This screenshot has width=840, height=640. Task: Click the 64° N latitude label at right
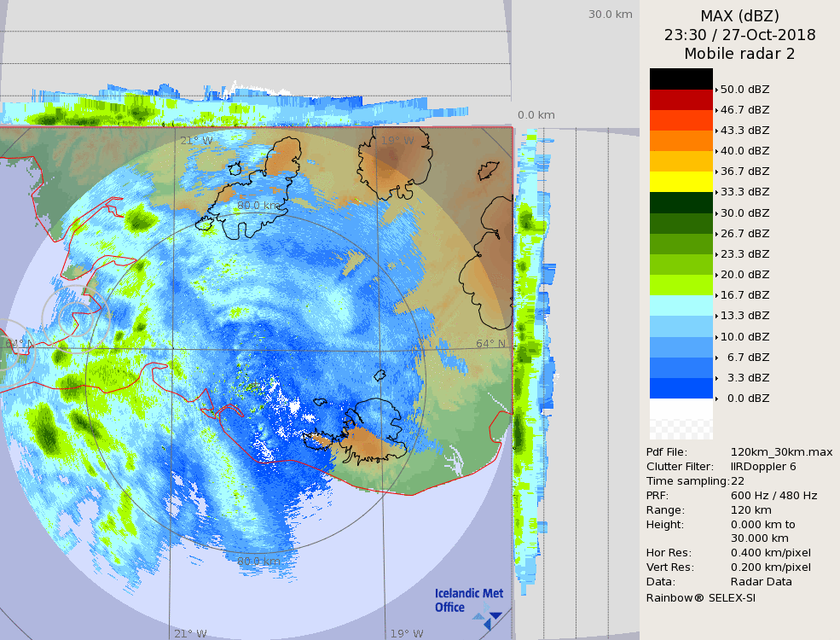coord(490,344)
